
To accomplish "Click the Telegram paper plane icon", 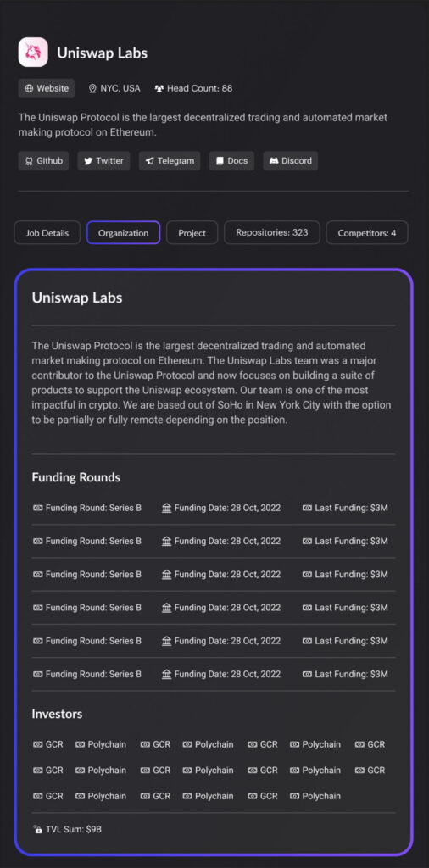I will coord(149,161).
